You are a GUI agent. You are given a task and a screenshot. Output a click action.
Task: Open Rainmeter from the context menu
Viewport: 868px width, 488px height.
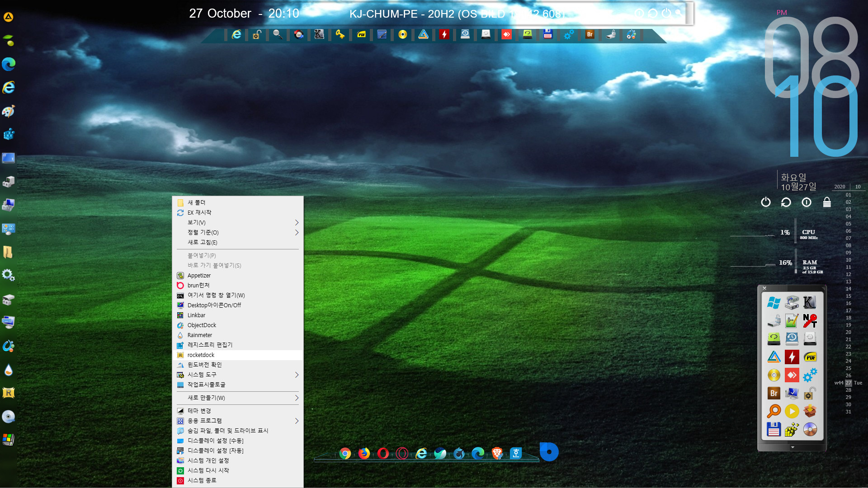(237, 335)
